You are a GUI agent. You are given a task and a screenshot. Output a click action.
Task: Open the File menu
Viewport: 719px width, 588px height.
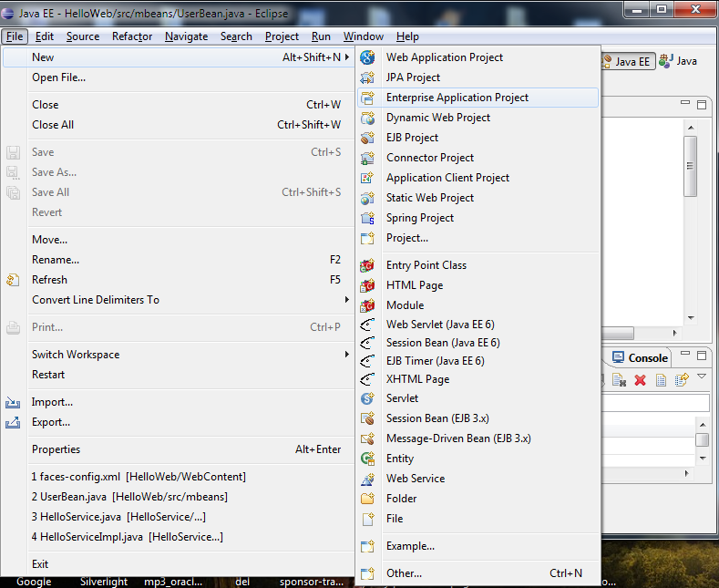click(15, 36)
